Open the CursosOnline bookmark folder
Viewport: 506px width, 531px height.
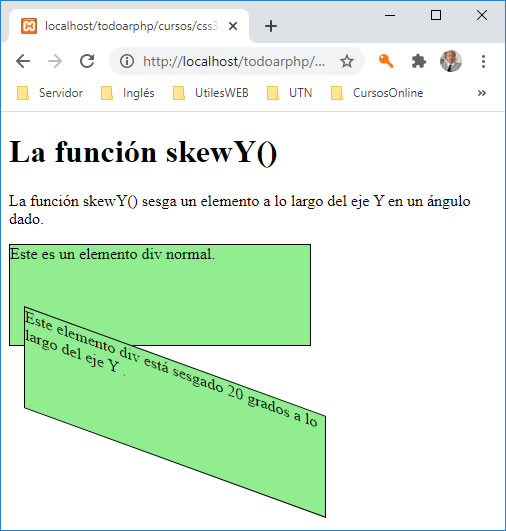377,93
